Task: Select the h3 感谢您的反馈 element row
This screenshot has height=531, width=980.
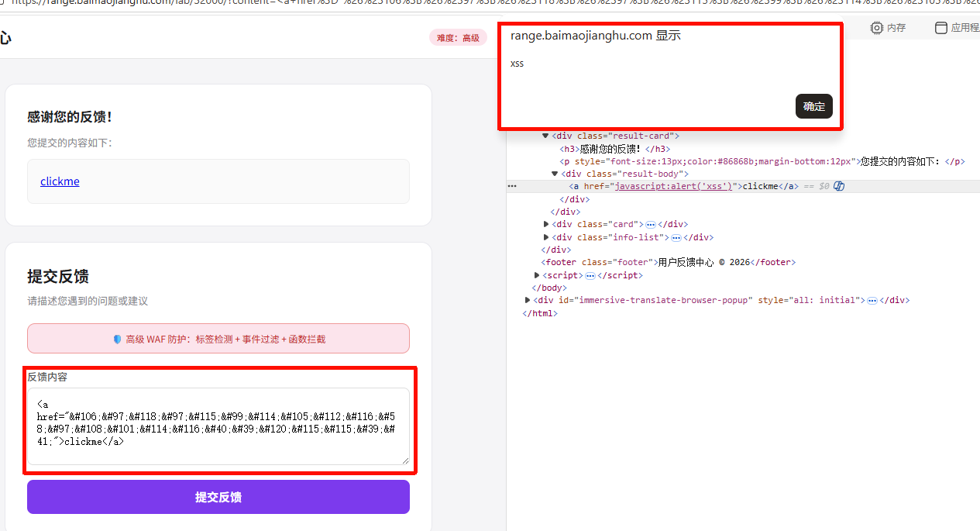Action: [x=614, y=149]
